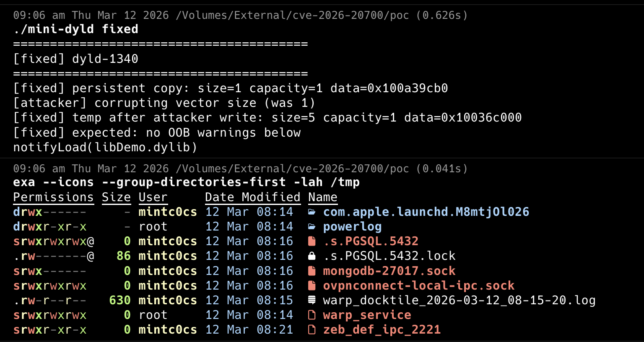Click the notifyLoad(libDemo.dylib) output line
The width and height of the screenshot is (644, 342).
[x=105, y=148]
